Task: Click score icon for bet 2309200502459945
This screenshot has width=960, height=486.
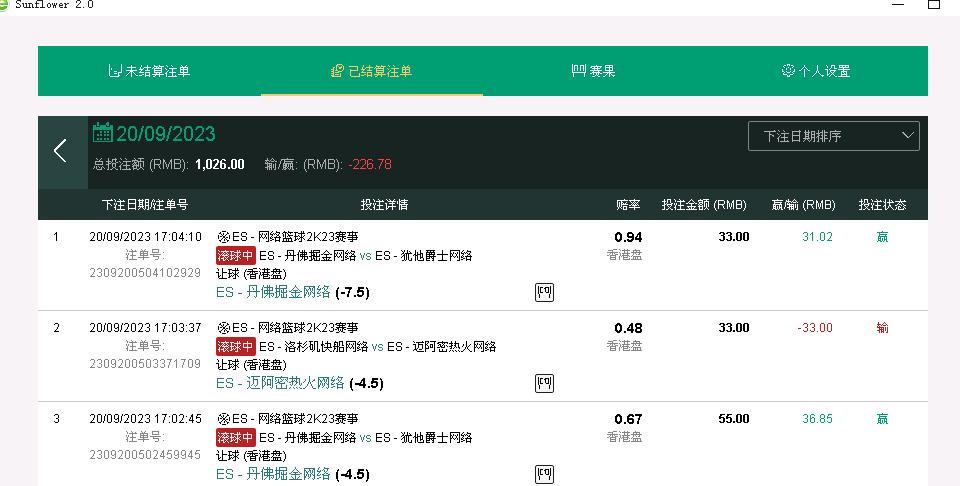Action: pyautogui.click(x=544, y=474)
